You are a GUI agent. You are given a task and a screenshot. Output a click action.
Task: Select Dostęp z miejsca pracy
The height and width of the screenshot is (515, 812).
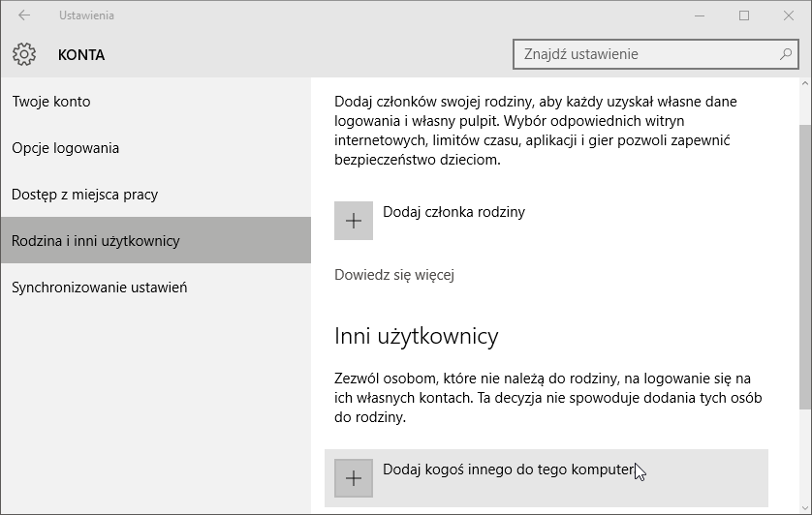tap(155, 195)
